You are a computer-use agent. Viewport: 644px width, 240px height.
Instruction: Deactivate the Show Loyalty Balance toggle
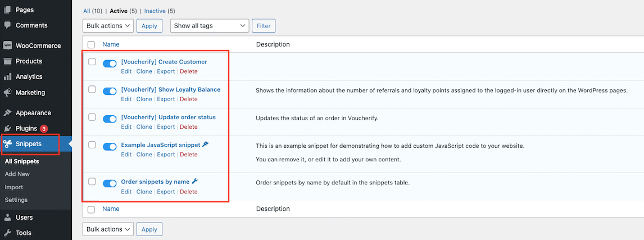pyautogui.click(x=110, y=91)
